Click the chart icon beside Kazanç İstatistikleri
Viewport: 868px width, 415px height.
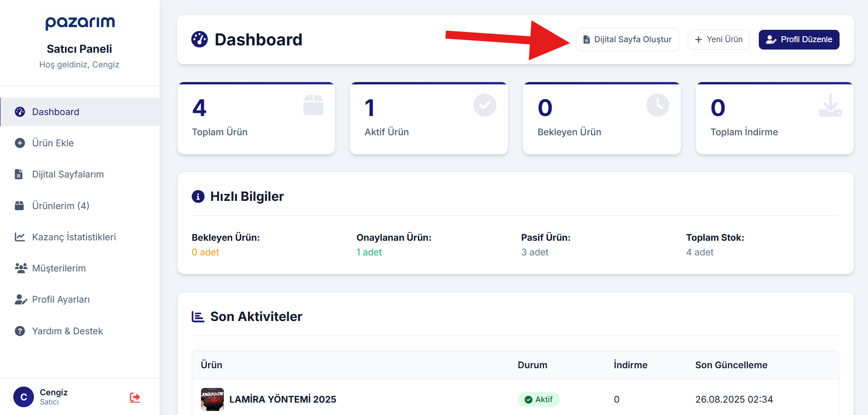tap(20, 237)
